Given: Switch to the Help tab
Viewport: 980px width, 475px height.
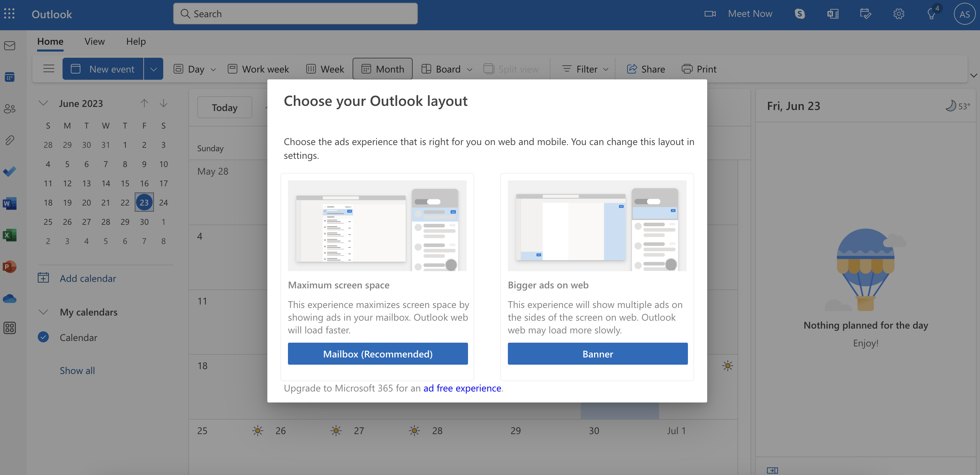Looking at the screenshot, I should (x=136, y=42).
